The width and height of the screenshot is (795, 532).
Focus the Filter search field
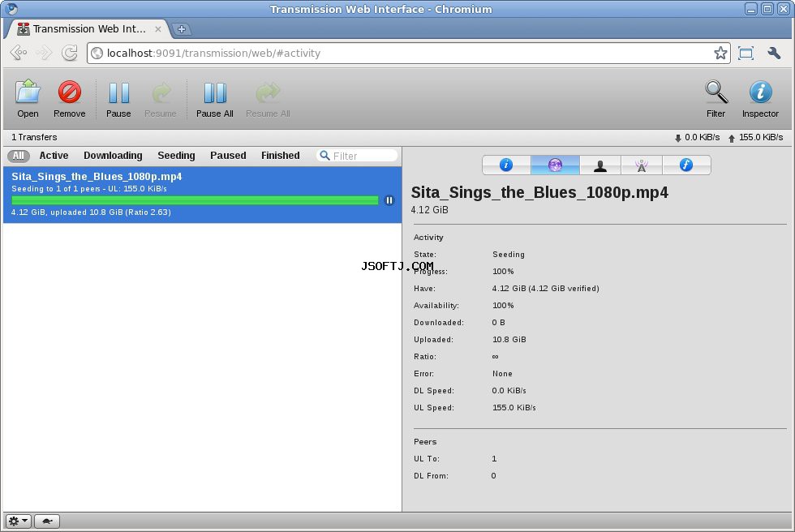point(357,156)
